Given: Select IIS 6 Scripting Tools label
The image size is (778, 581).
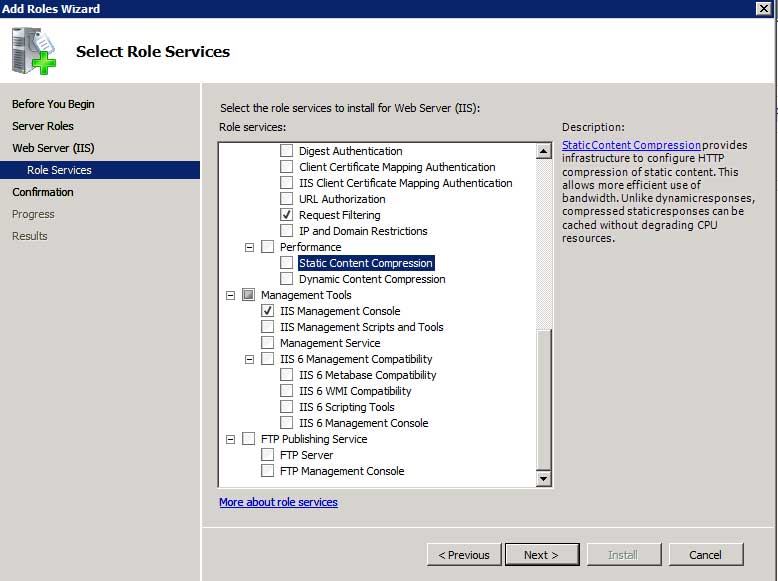Looking at the screenshot, I should (347, 407).
